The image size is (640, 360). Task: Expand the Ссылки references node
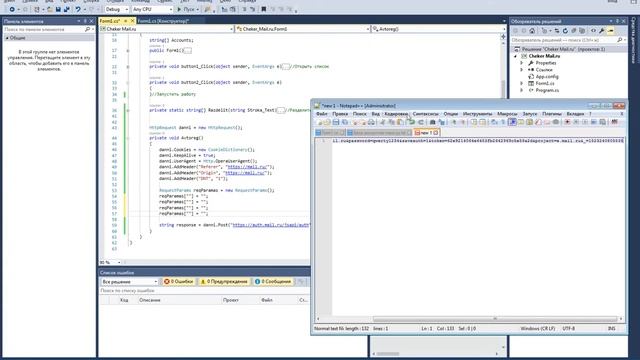[521, 70]
